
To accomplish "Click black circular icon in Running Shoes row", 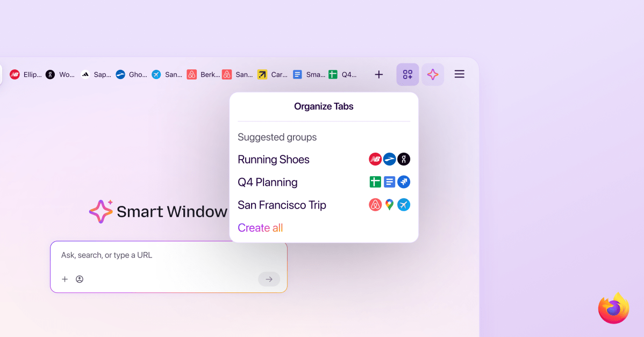I will [x=404, y=159].
